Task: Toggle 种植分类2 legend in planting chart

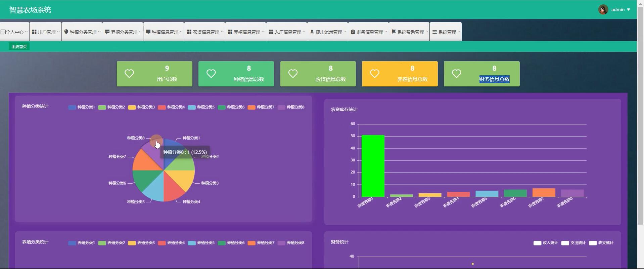Action: click(111, 107)
